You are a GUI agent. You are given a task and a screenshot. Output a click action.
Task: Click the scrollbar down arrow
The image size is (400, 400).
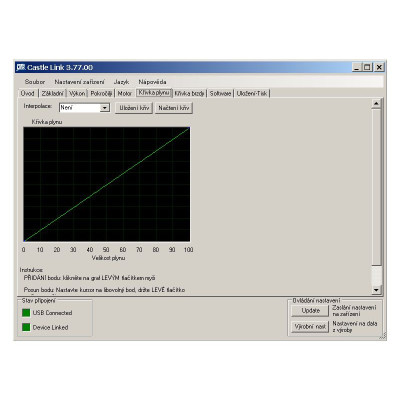click(x=376, y=290)
